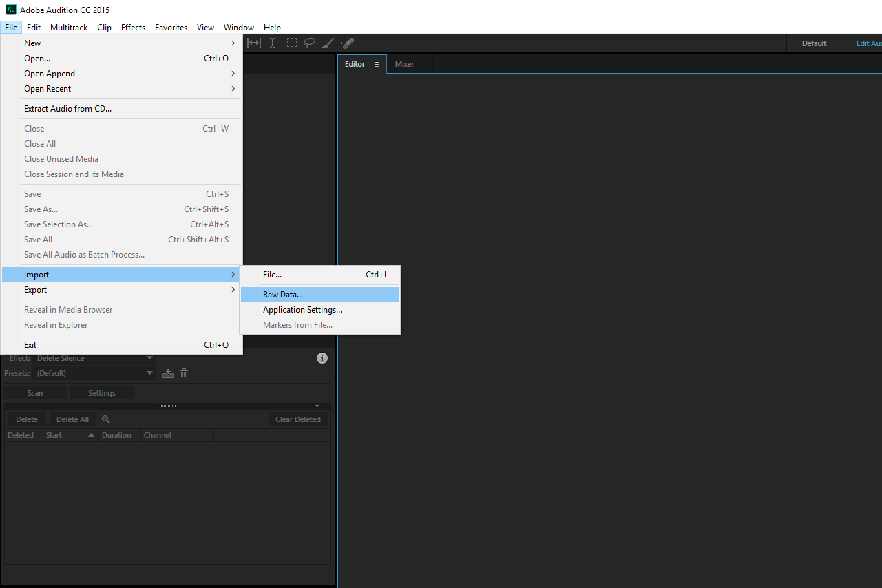Screen dimensions: 882x588
Task: Select the Paintbrush Selection tool
Action: tap(328, 43)
